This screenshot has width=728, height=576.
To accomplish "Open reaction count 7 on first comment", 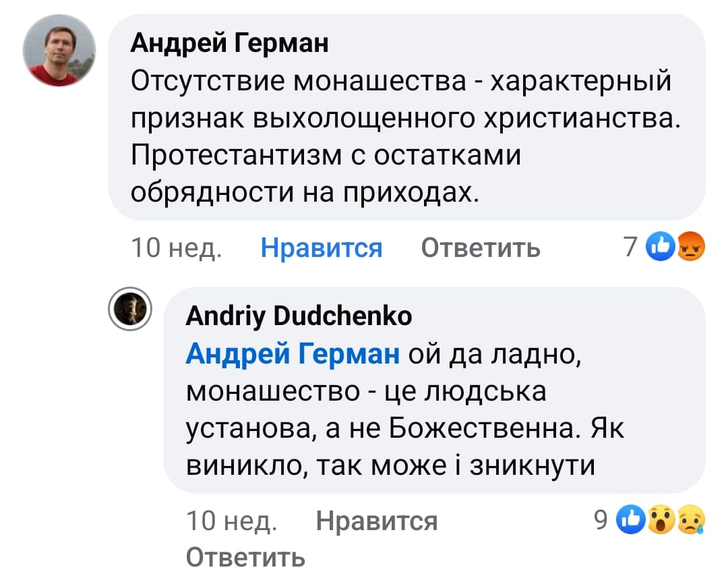I will (630, 247).
